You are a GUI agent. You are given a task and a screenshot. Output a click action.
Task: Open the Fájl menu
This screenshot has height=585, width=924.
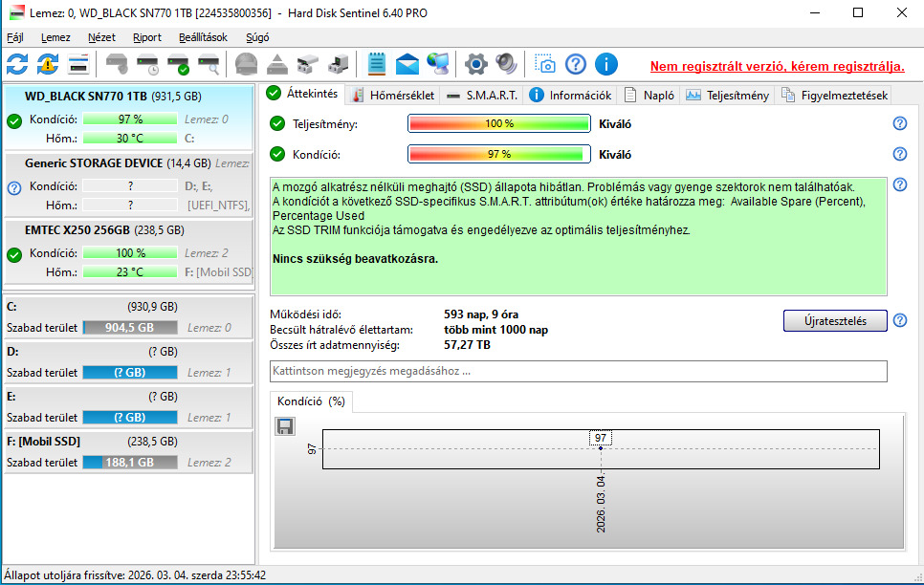point(15,37)
